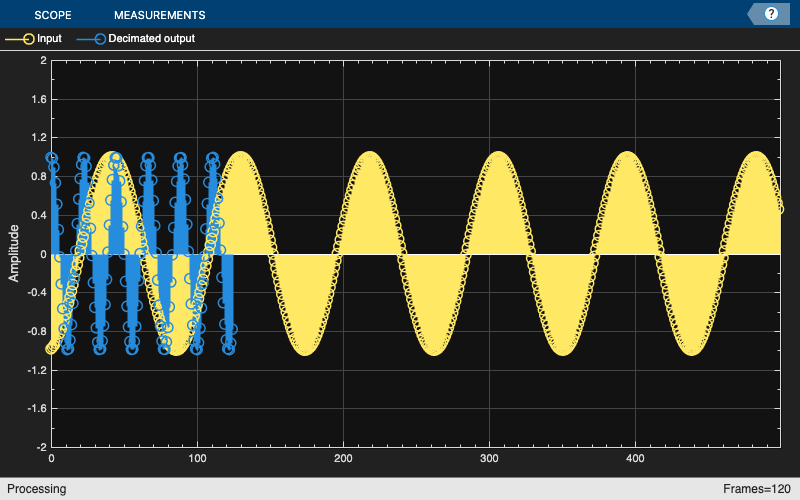Viewport: 800px width, 500px height.
Task: Click the x-axis tick label 400
Action: click(635, 459)
